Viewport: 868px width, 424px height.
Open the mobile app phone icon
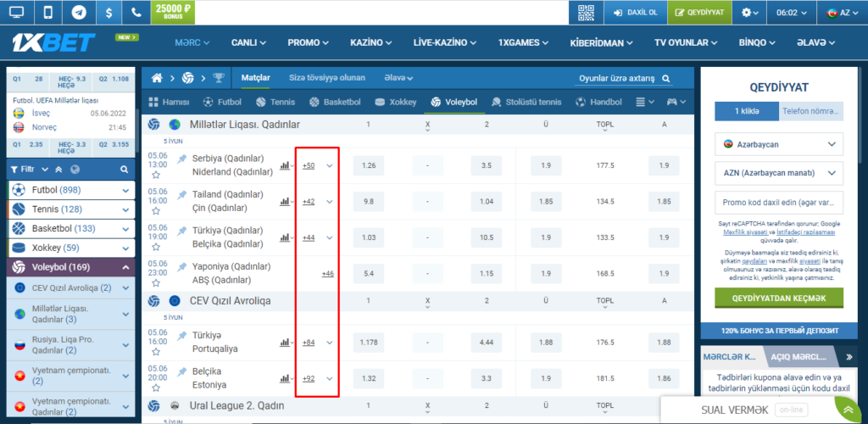47,12
